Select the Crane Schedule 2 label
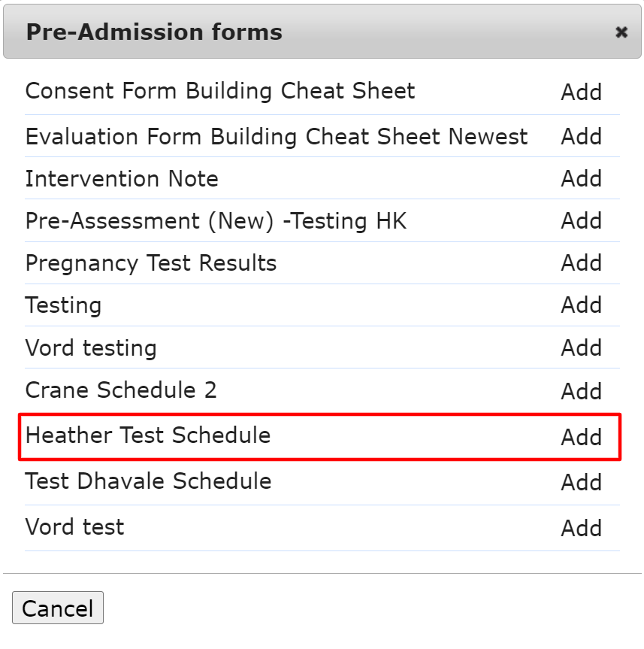Viewport: 644px width, 649px height. 122,390
